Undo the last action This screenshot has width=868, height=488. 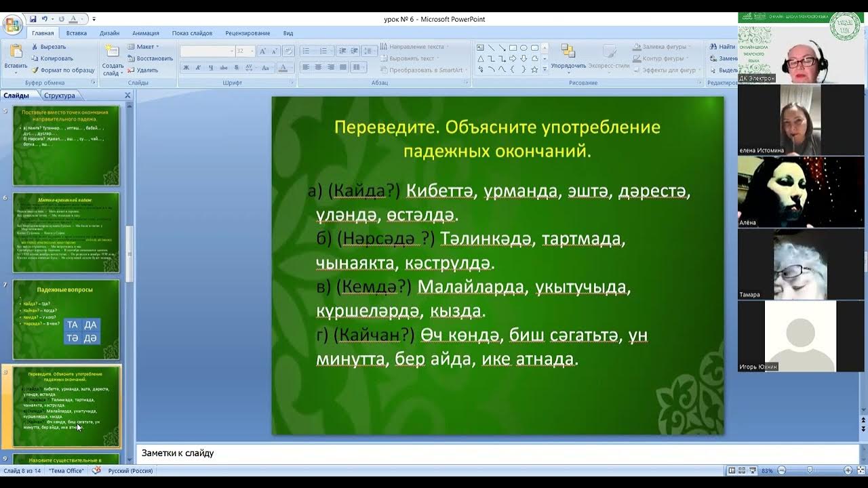(45, 19)
